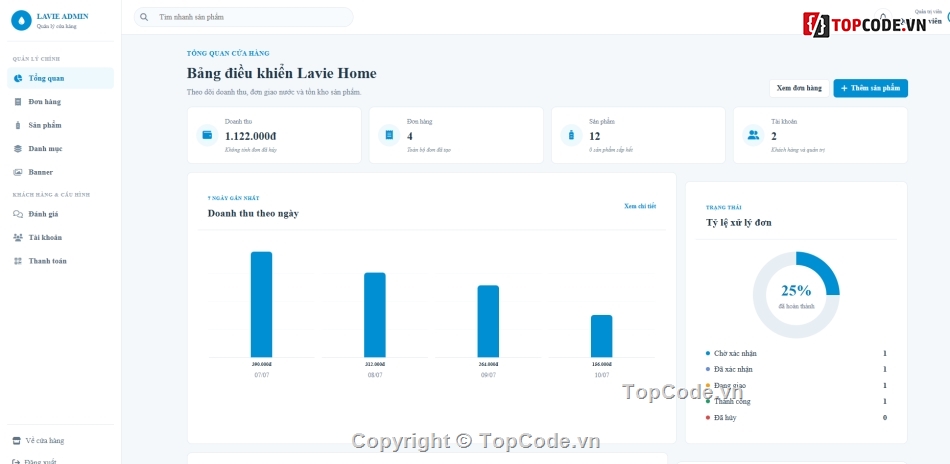Screen dimensions: 950x464
Task: Go to Sản phẩm in the sidebar
Action: pyautogui.click(x=61, y=125)
